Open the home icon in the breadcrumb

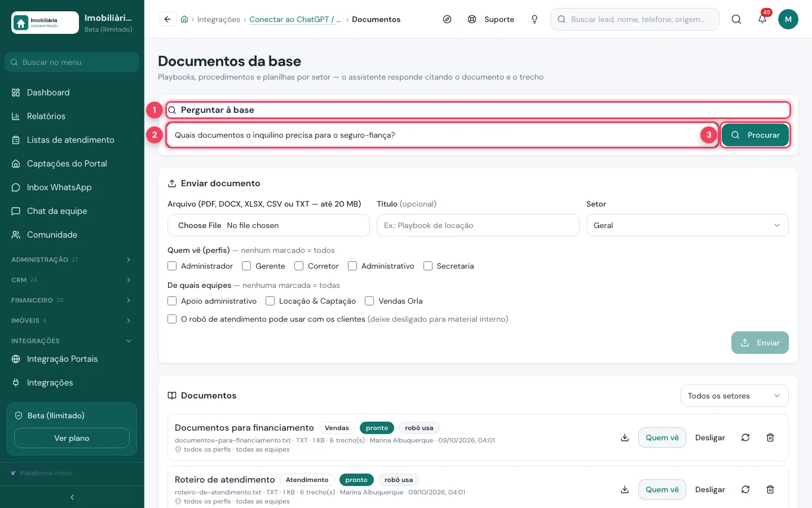pyautogui.click(x=184, y=19)
